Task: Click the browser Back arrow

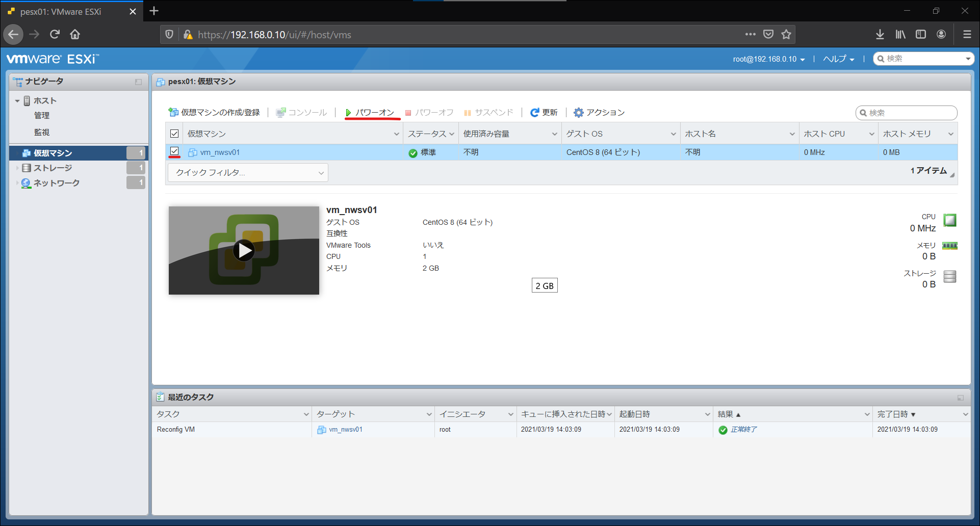Action: pos(13,35)
